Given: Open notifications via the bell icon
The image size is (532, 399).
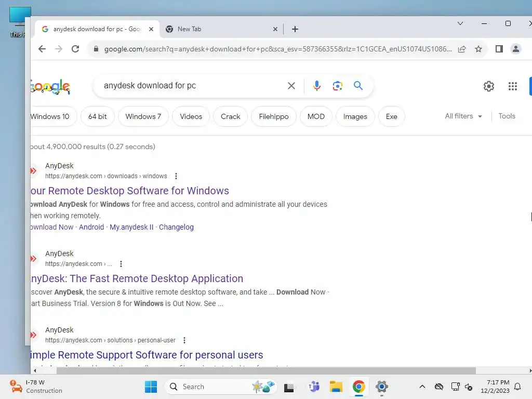Looking at the screenshot, I should pos(517,387).
